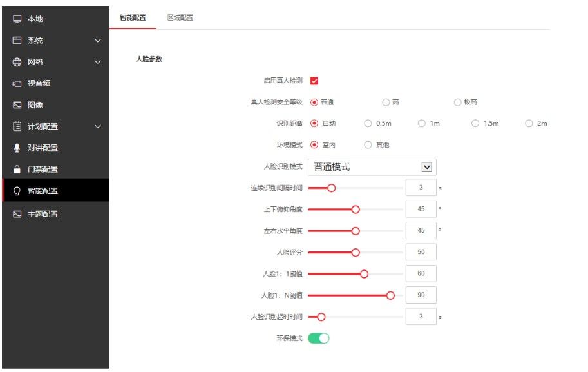
Task: Select 普通 security level radio
Action: pos(314,102)
